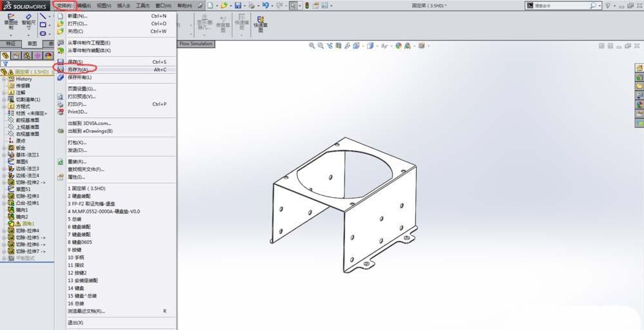Open the 工具(T) Tools menu
The height and width of the screenshot is (330, 644).
coord(142,6)
